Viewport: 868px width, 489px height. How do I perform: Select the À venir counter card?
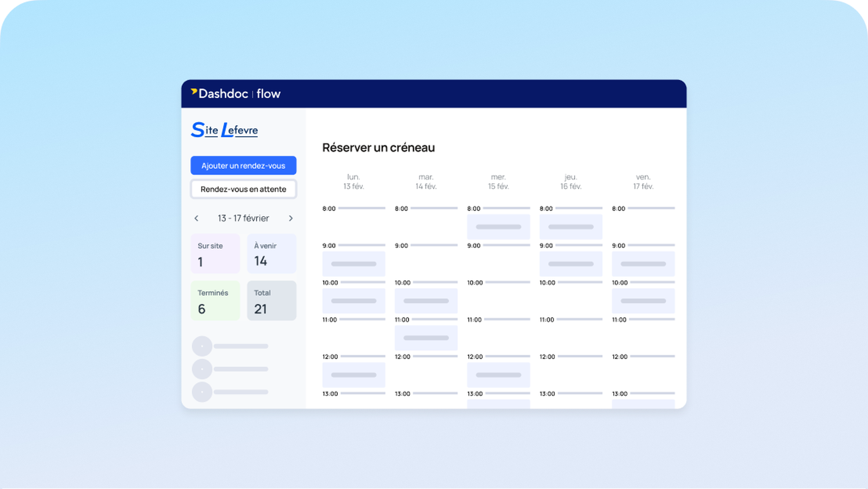271,253
